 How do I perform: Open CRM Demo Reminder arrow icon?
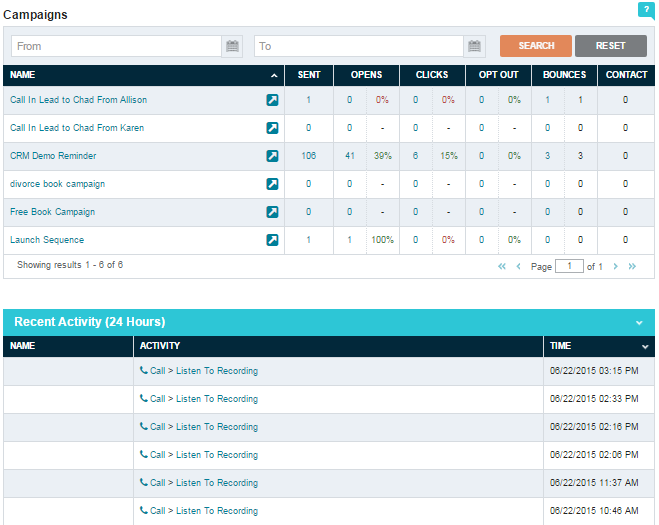pyautogui.click(x=272, y=156)
